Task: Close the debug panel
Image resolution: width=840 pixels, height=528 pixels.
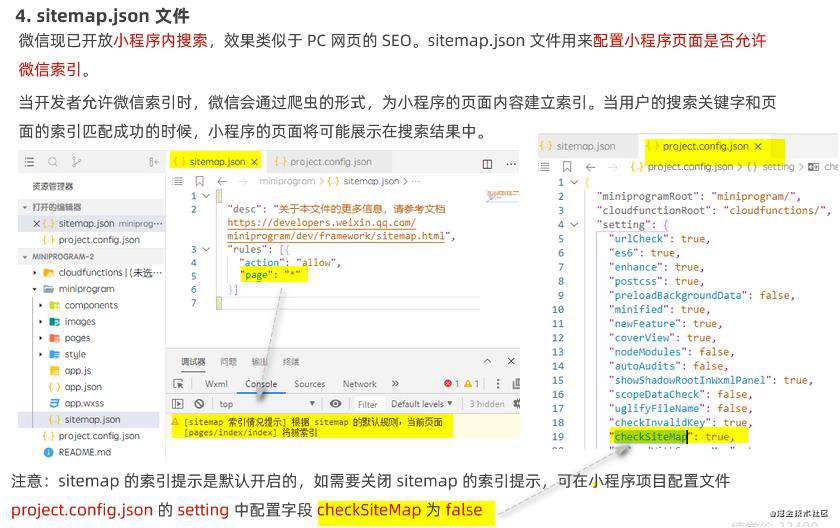Action: [x=511, y=361]
